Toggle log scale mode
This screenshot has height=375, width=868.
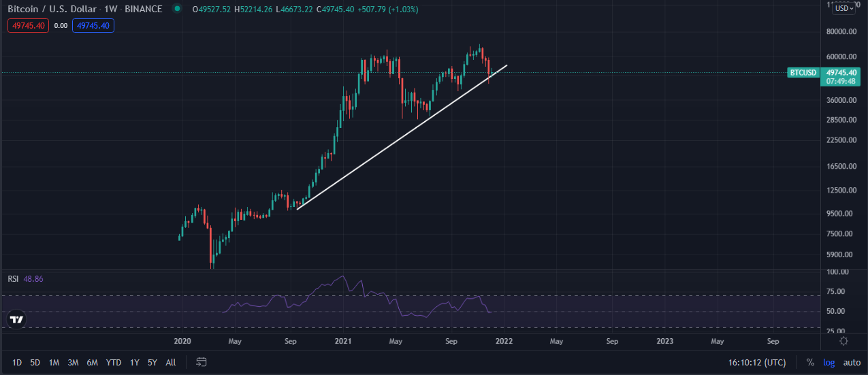tap(829, 362)
